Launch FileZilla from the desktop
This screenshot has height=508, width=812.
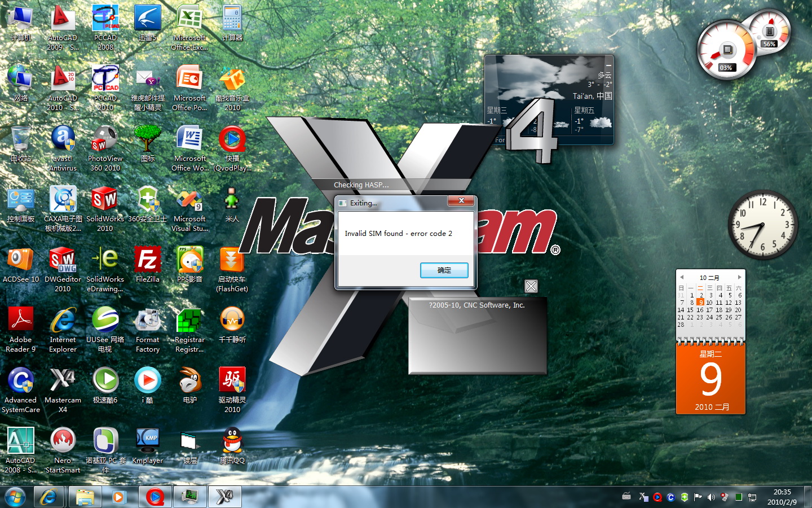(x=147, y=265)
